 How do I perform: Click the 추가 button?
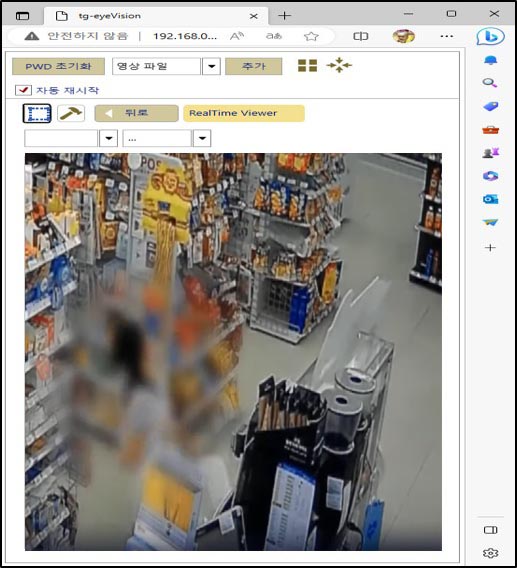coord(254,66)
